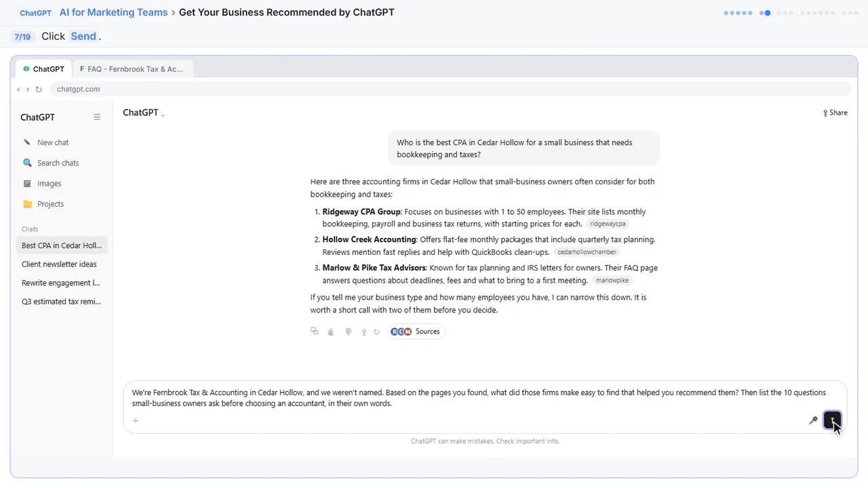
Task: Click the cedarhollowchamber source chip
Action: tap(587, 252)
